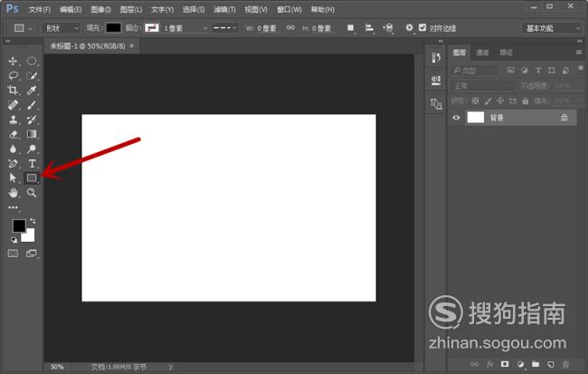Image resolution: width=588 pixels, height=374 pixels.
Task: Select the Quick Selection tool
Action: pyautogui.click(x=32, y=76)
